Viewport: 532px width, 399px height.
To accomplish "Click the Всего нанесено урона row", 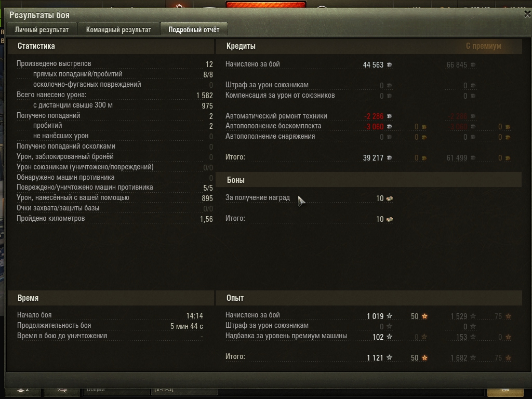I will coord(115,95).
